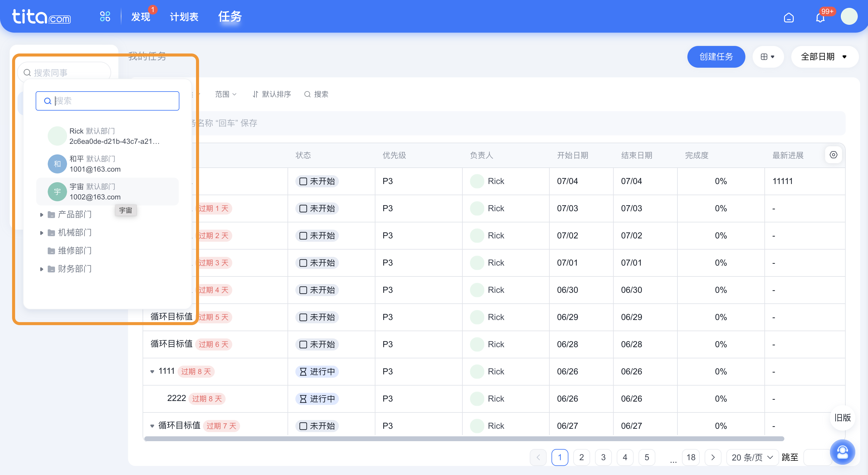Click the 跳至 page number field

pyautogui.click(x=817, y=457)
